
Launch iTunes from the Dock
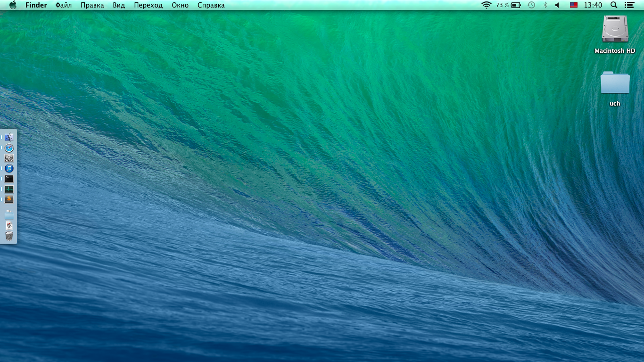click(9, 168)
